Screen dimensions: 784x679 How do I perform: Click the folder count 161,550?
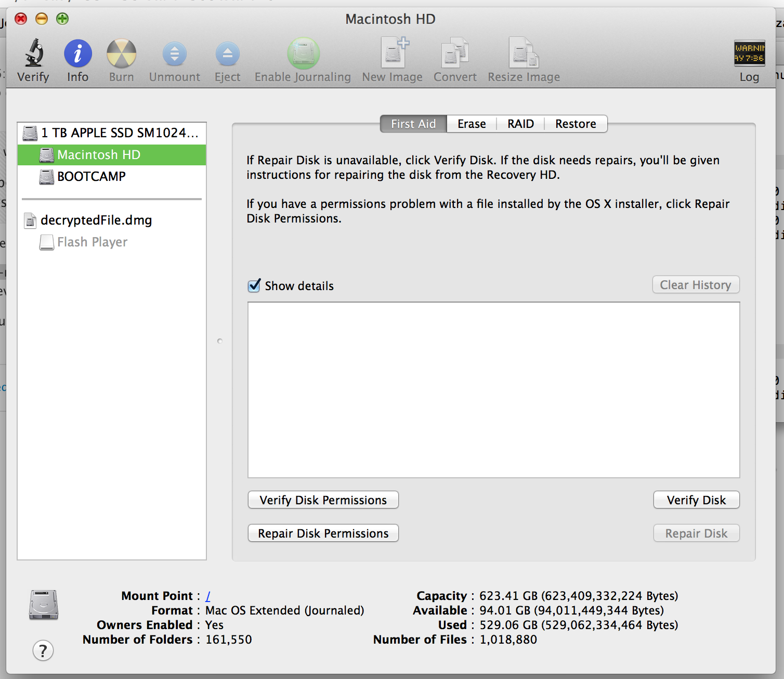tap(229, 639)
